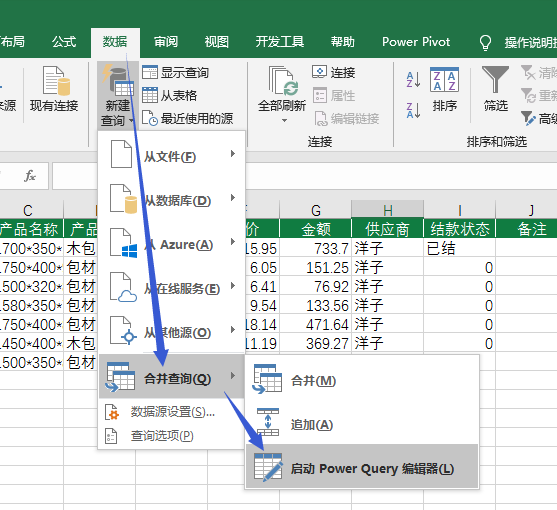This screenshot has width=557, height=510.
Task: Select 合并查询(Q) menu entry
Action: pyautogui.click(x=172, y=376)
